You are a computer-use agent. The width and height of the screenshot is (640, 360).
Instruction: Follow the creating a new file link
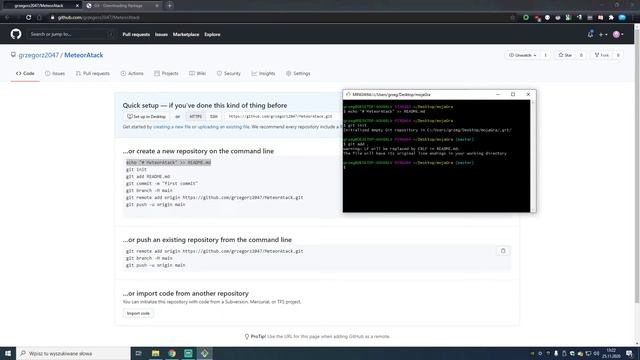coord(172,127)
